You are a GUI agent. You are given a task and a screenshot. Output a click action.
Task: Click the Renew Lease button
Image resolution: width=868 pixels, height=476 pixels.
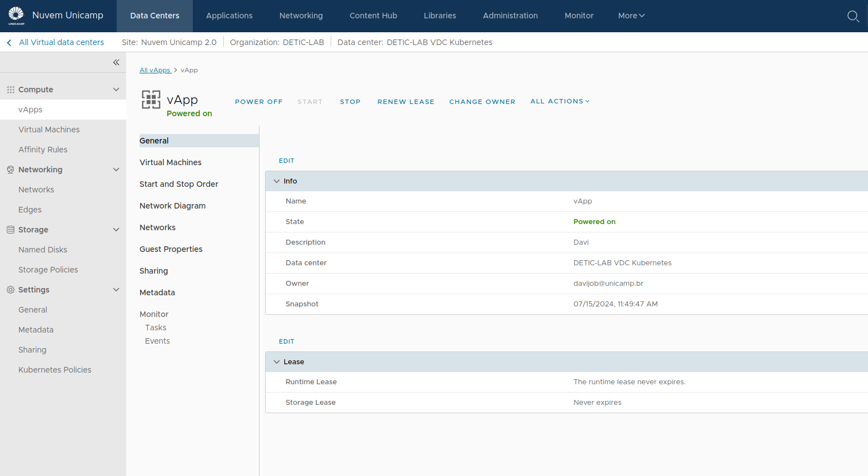coord(406,102)
